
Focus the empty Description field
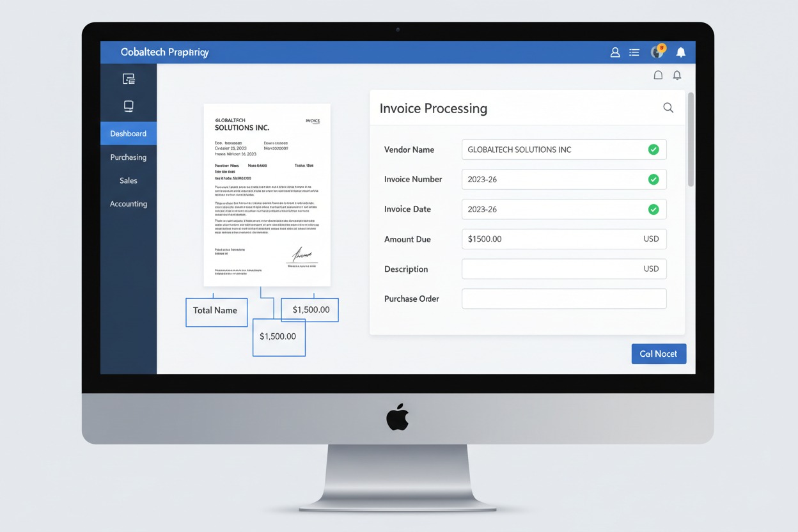[x=564, y=269]
